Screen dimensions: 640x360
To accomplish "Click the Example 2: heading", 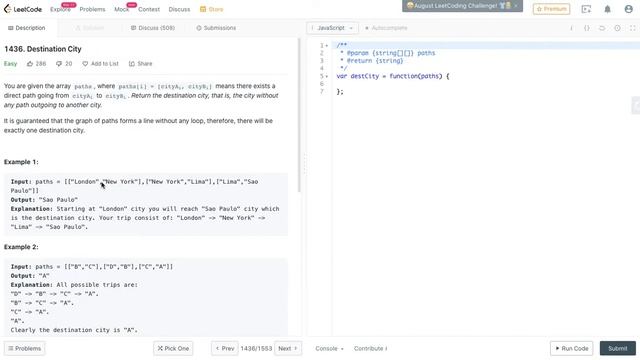I will coord(21,247).
